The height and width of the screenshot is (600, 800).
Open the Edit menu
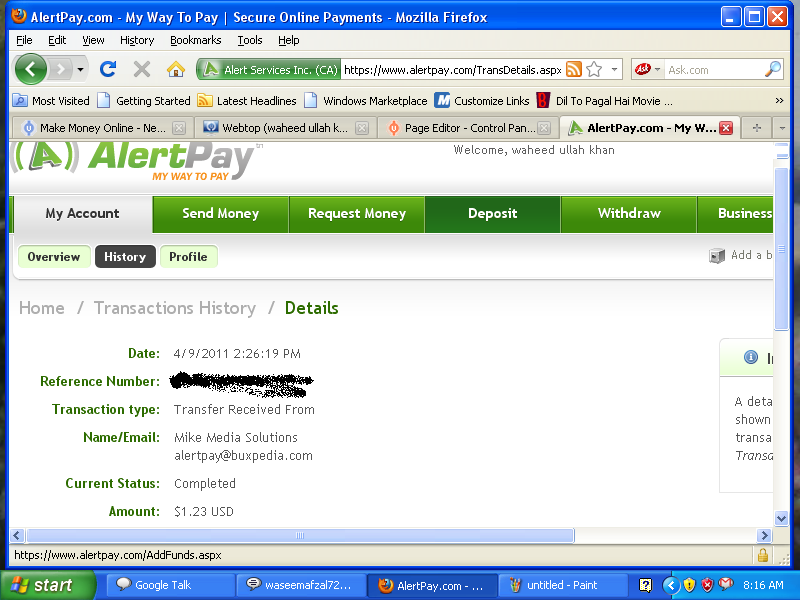(57, 40)
